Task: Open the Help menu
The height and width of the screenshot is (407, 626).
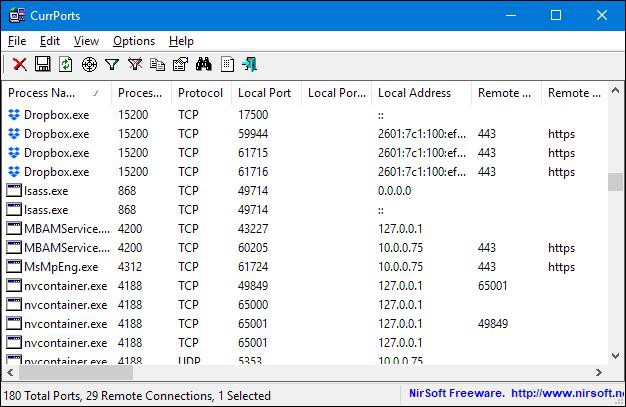Action: tap(181, 41)
